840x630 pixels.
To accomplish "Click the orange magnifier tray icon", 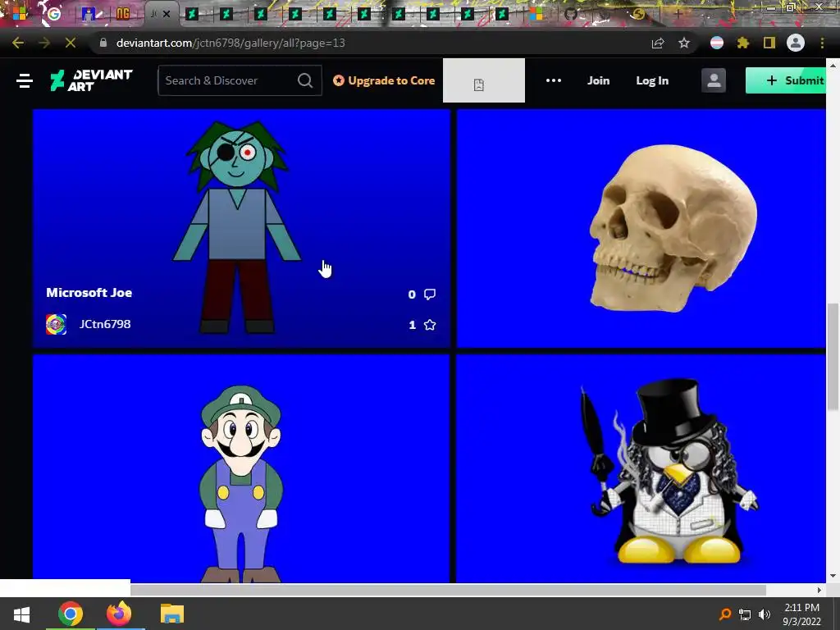I will pos(725,614).
